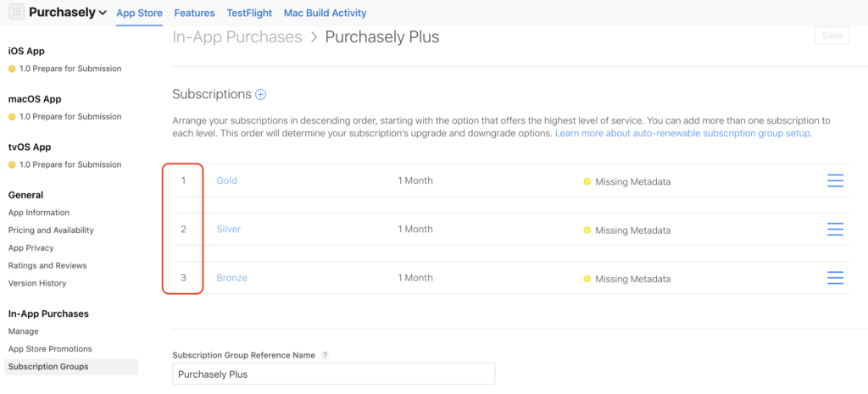This screenshot has height=394, width=868.
Task: Click the Subscription Group Reference Name field
Action: click(x=334, y=374)
